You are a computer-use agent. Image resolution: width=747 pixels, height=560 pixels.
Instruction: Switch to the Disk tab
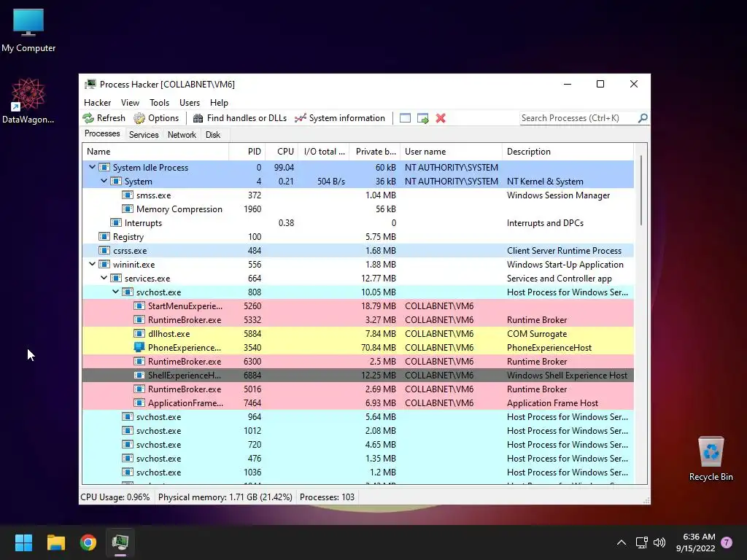[x=213, y=135]
